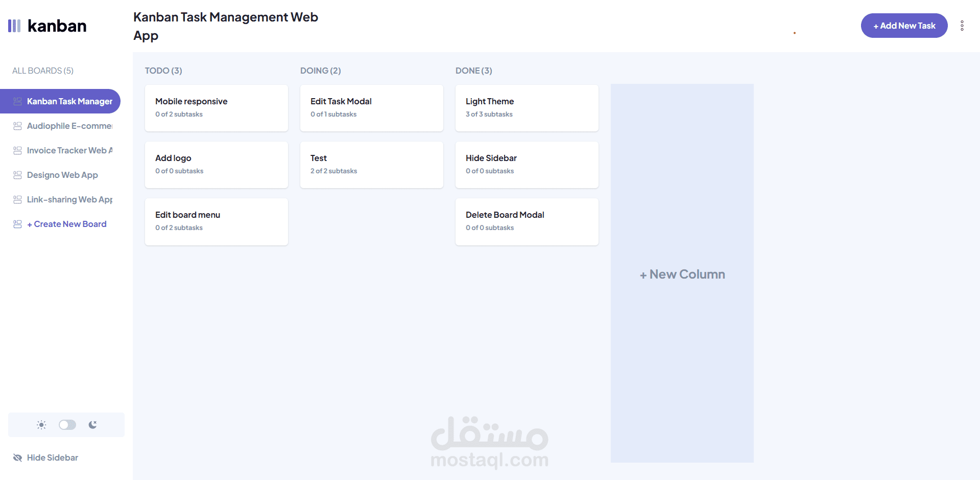The height and width of the screenshot is (480, 980).
Task: Click the sun light-mode icon
Action: pos(41,425)
